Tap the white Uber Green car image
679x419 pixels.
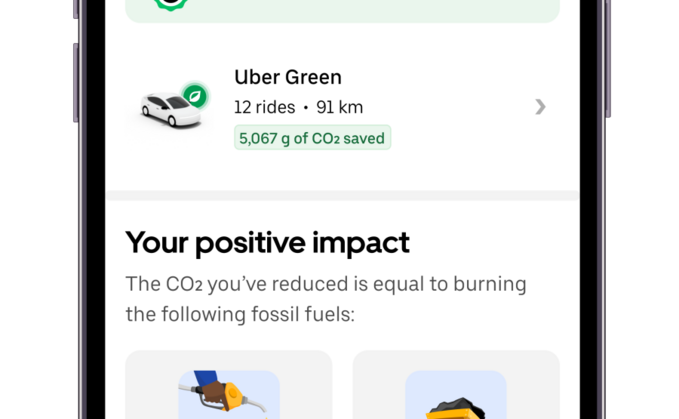tap(170, 110)
